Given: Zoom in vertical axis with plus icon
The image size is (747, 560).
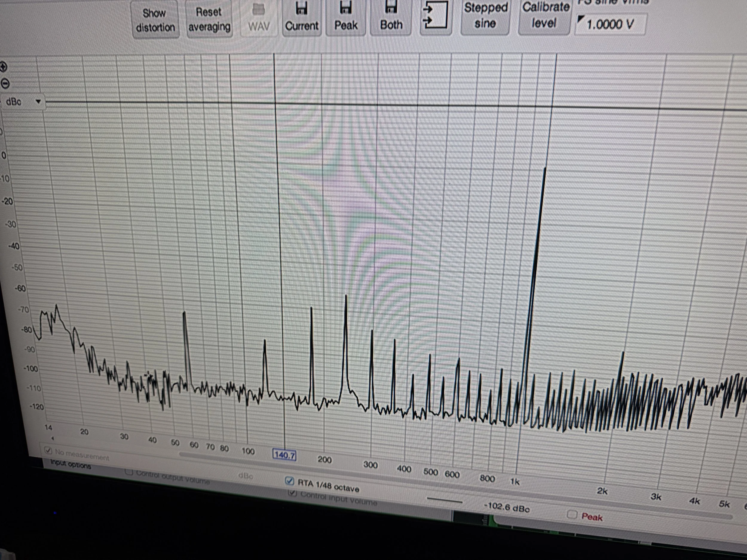Looking at the screenshot, I should (3, 67).
